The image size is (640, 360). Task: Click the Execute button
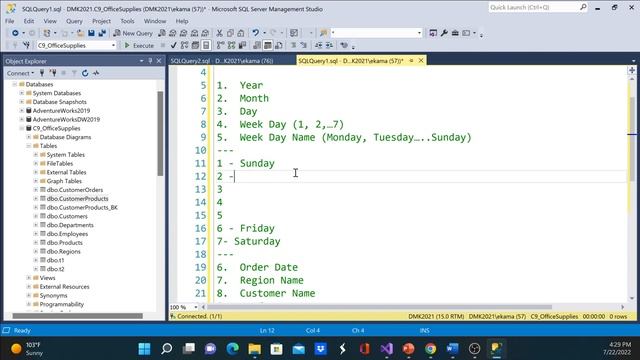click(139, 45)
